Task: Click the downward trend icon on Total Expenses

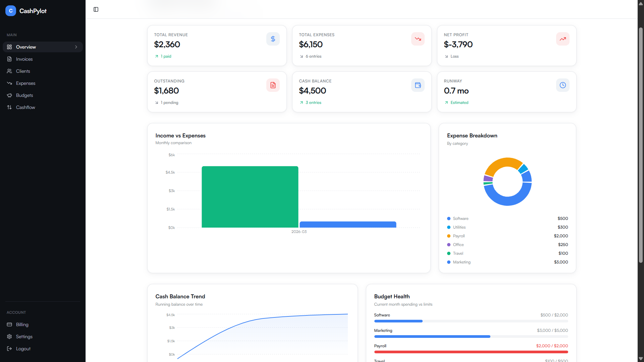Action: (x=418, y=39)
